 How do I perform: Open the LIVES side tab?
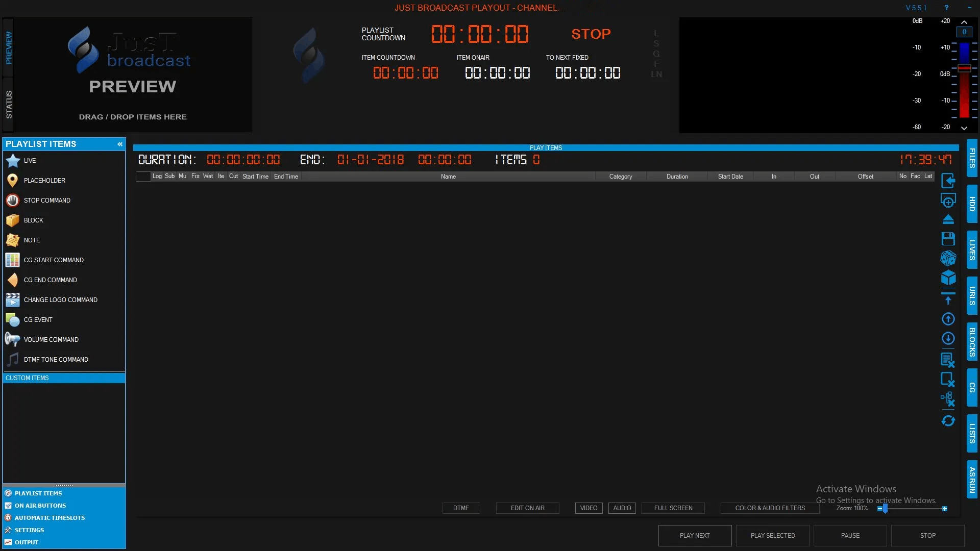(972, 249)
